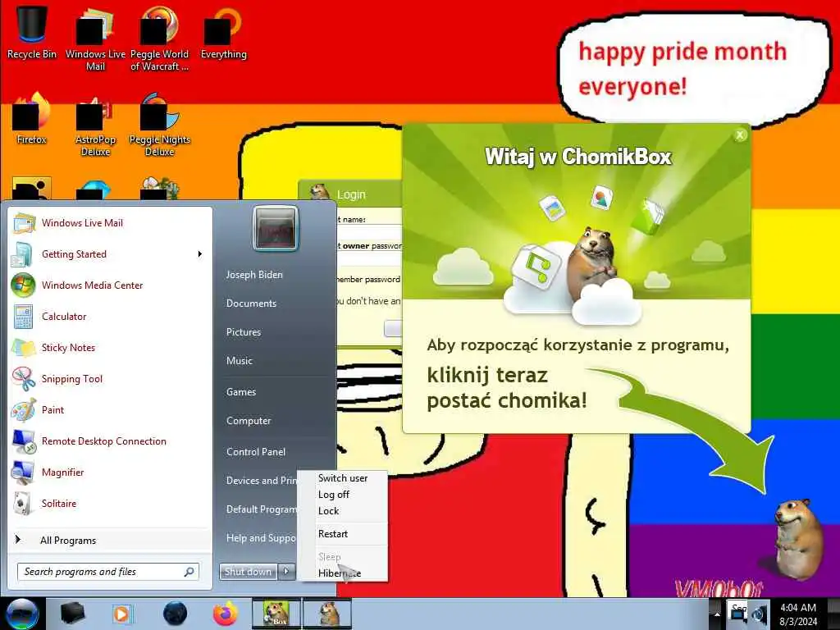Open Windows Media Player taskbar icon
The width and height of the screenshot is (840, 630).
[x=121, y=614]
